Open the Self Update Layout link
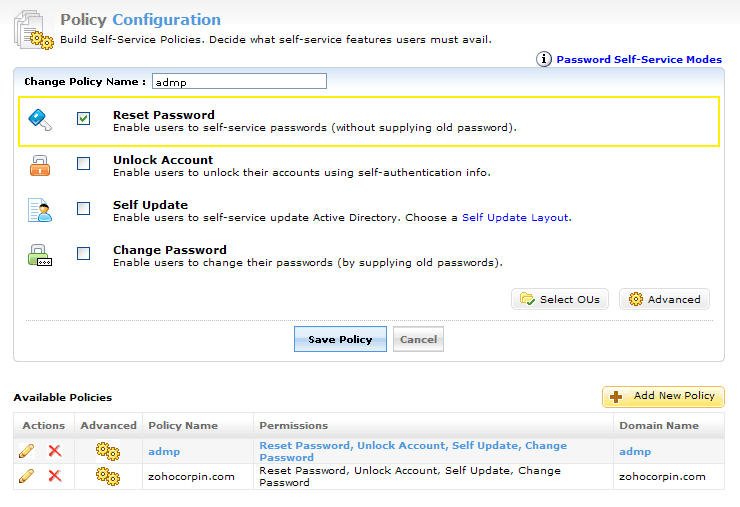 click(515, 217)
